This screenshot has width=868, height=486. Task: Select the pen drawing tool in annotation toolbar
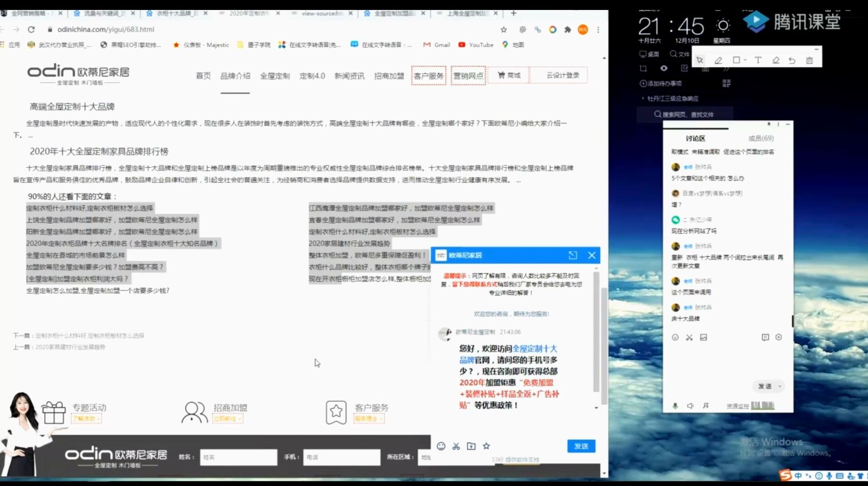[x=719, y=60]
